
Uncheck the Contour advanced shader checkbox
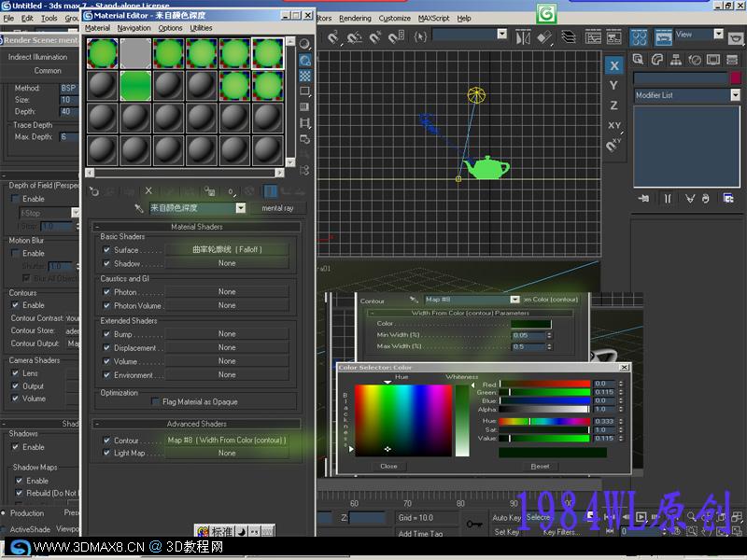107,441
